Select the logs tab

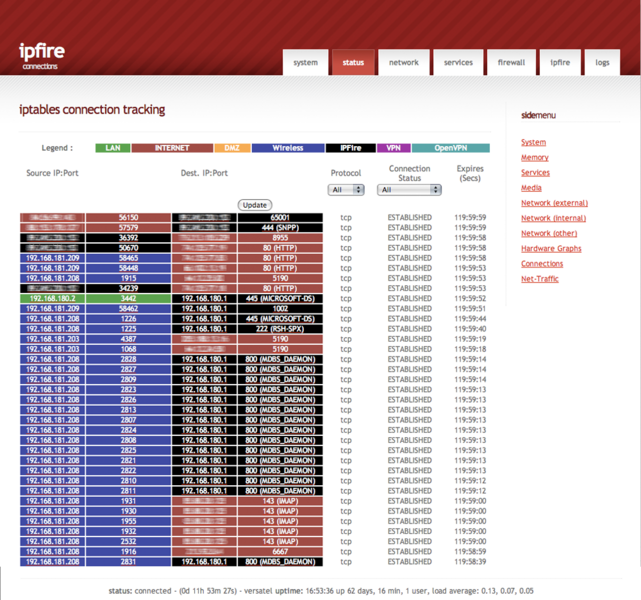click(602, 62)
